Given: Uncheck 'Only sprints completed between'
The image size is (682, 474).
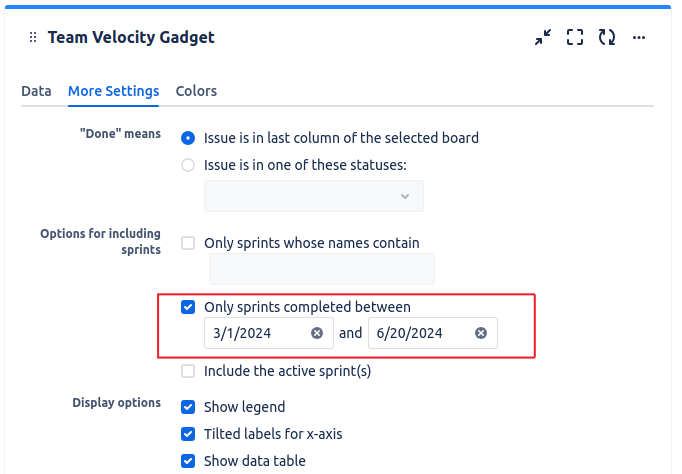Looking at the screenshot, I should [188, 307].
